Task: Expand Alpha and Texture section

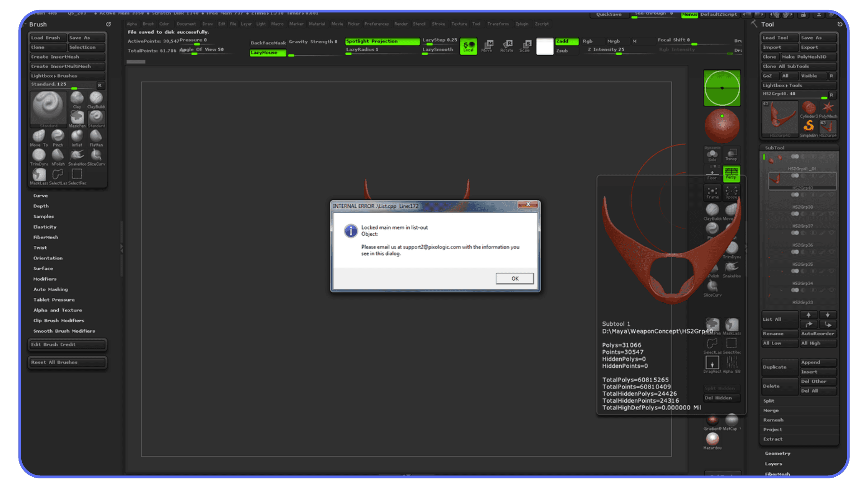Action: (x=57, y=310)
